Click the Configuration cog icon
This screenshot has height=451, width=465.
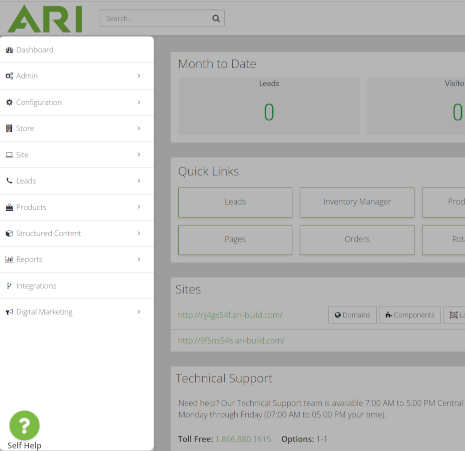click(x=9, y=102)
